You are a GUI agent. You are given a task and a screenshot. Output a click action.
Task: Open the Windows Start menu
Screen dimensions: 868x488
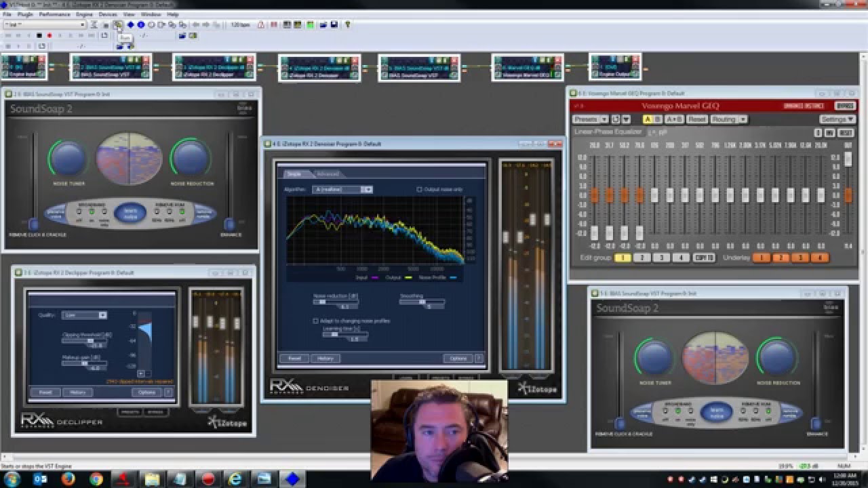pos(12,479)
